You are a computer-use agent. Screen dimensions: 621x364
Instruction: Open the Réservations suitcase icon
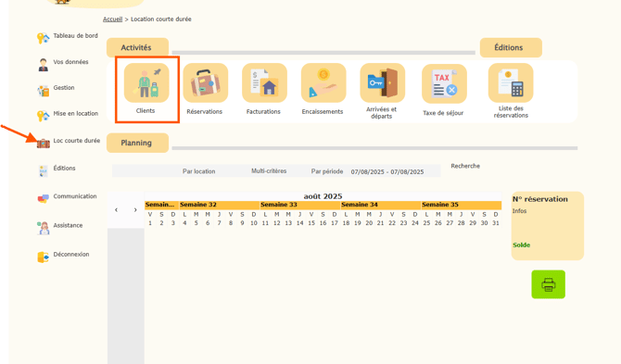(206, 82)
